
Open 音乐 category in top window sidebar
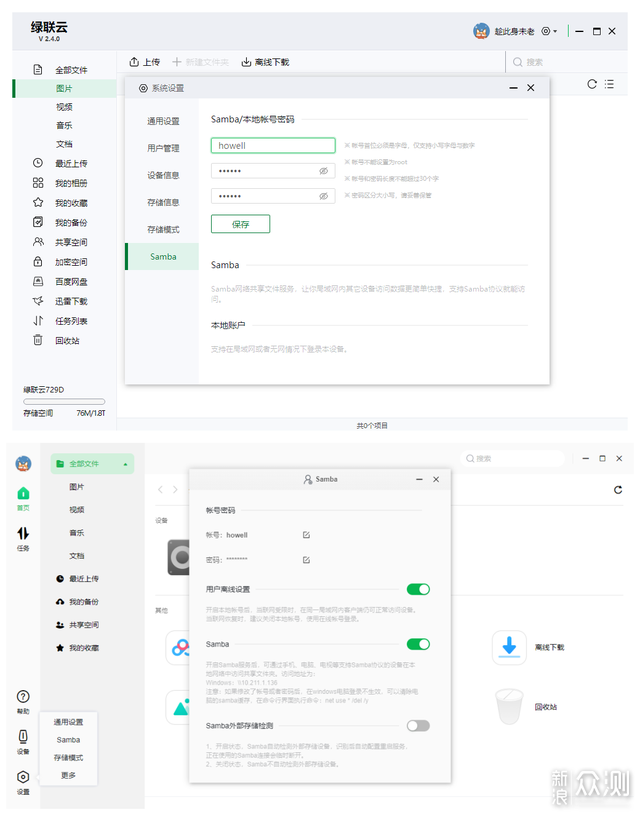click(x=64, y=125)
